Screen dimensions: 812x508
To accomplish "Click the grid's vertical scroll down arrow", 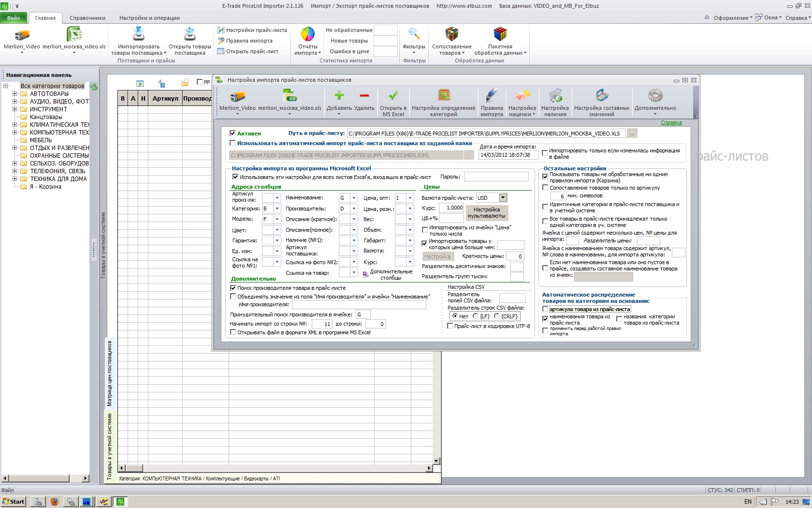I will point(436,461).
